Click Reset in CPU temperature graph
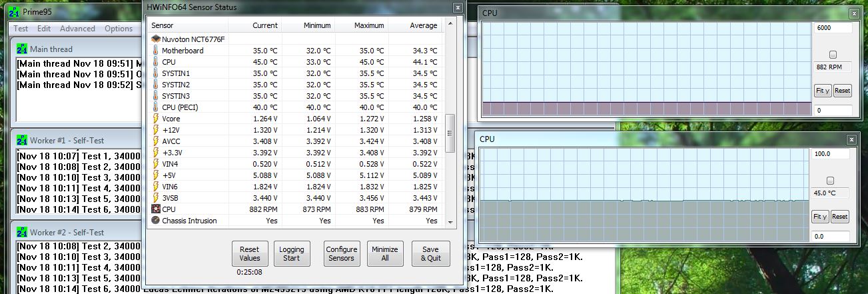Screen dimensions: 868x294 pyautogui.click(x=839, y=217)
